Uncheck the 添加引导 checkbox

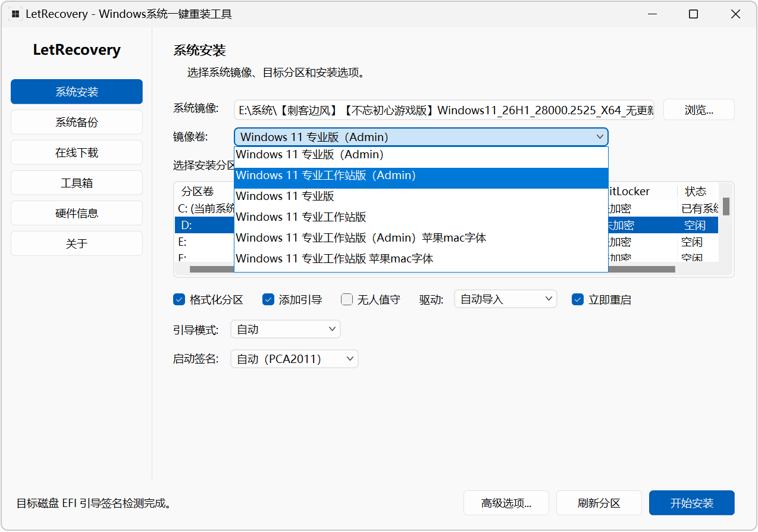coord(268,299)
